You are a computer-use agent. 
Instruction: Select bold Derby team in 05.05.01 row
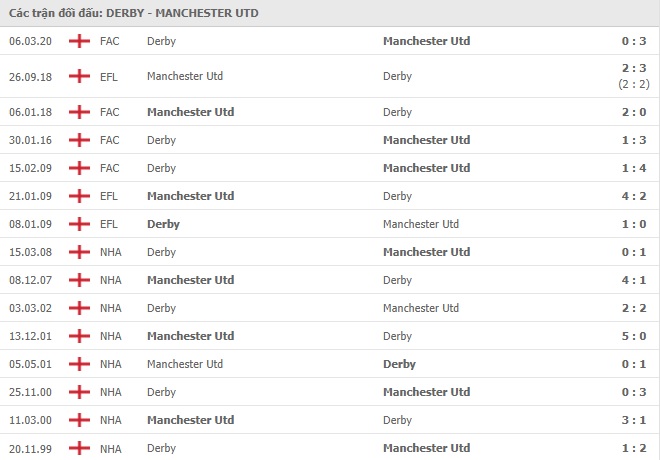click(399, 364)
